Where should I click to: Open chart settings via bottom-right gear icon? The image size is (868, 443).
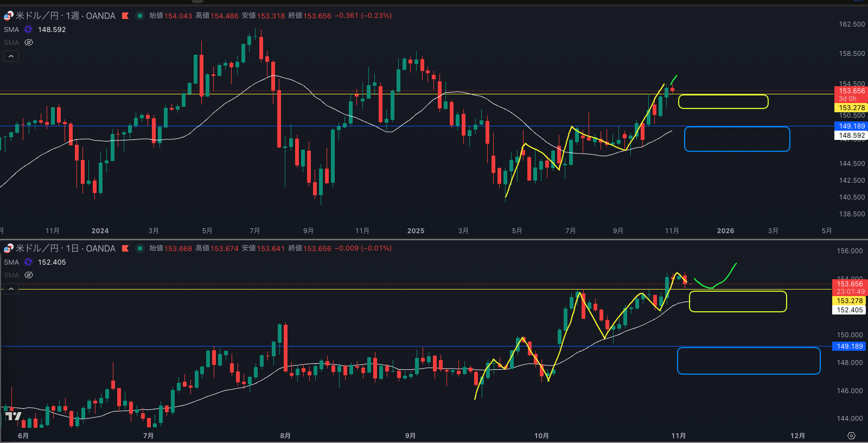tap(851, 435)
